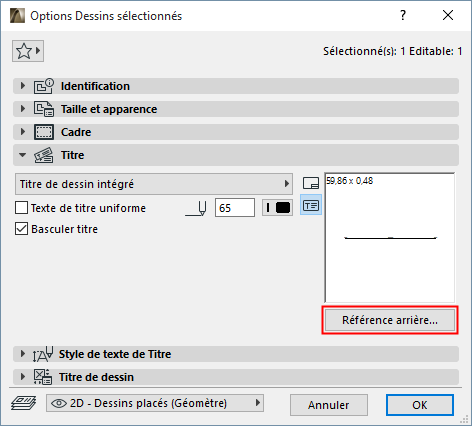
Task: Expand the Identification section
Action: click(23, 86)
